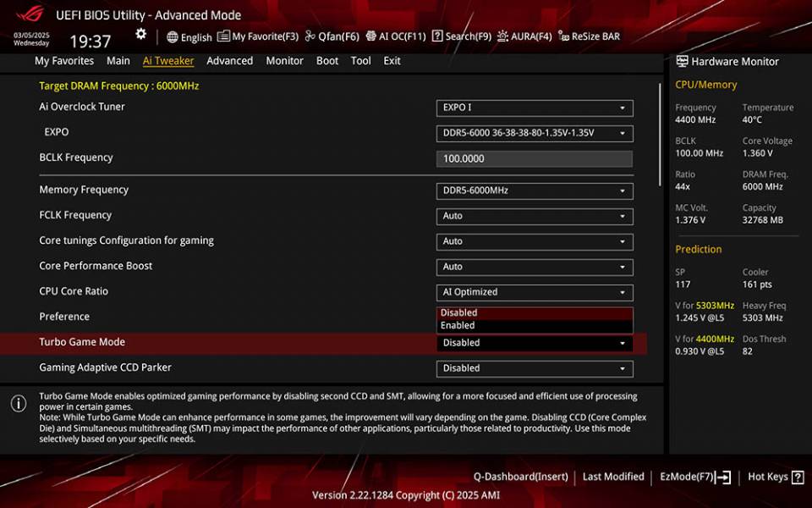The width and height of the screenshot is (812, 508).
Task: Click Target DRAM Frequency : 6000MHz text
Action: (119, 86)
